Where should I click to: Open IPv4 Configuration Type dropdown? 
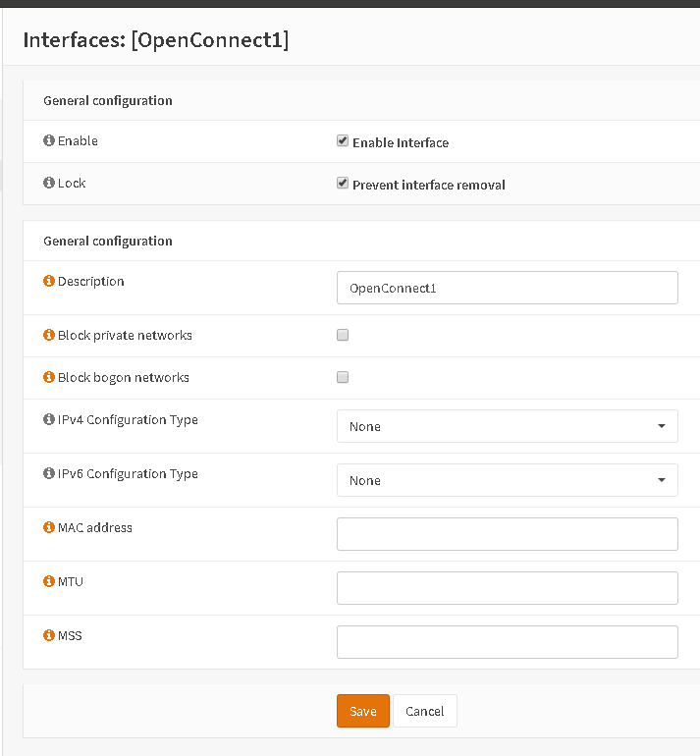point(507,427)
